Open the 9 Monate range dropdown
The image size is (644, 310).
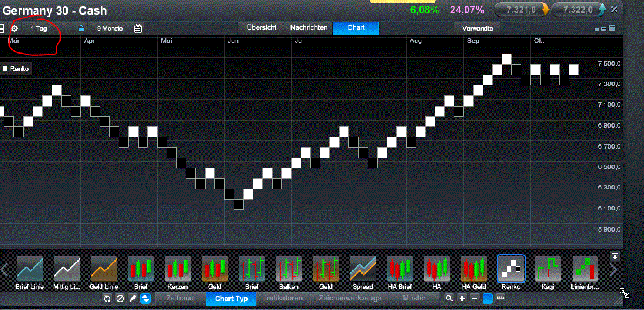(110, 28)
